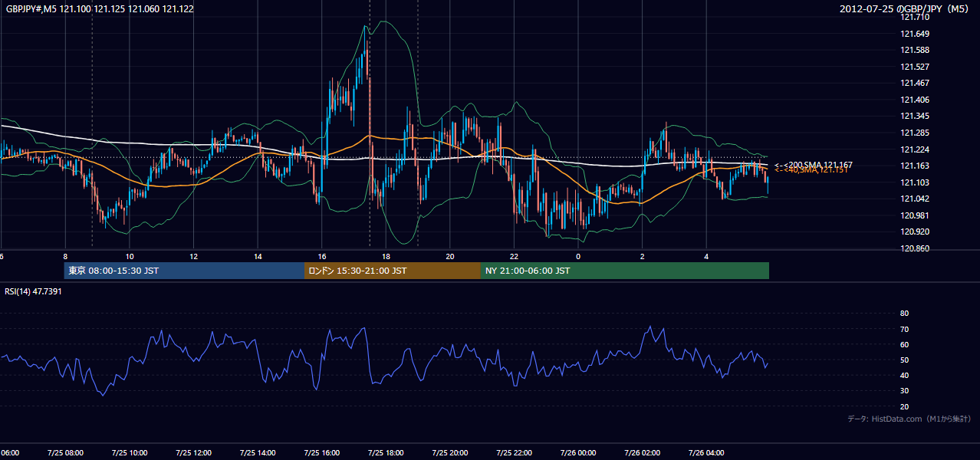Select the 東京 08:00-15:30 JST session bar
Viewport: 980px width, 460px height.
pos(184,271)
